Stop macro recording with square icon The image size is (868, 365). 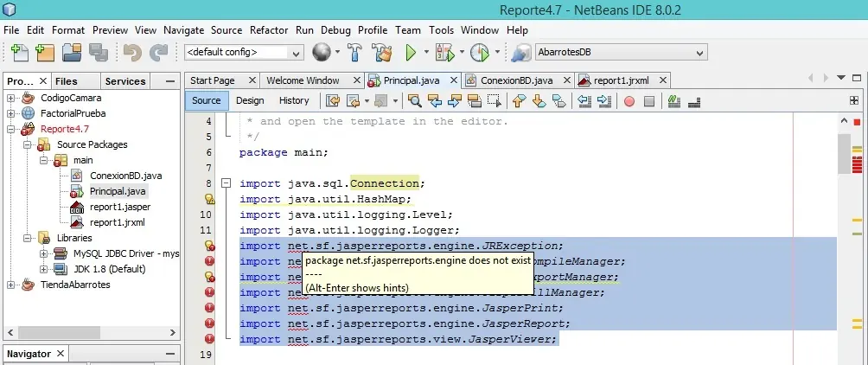click(x=649, y=101)
